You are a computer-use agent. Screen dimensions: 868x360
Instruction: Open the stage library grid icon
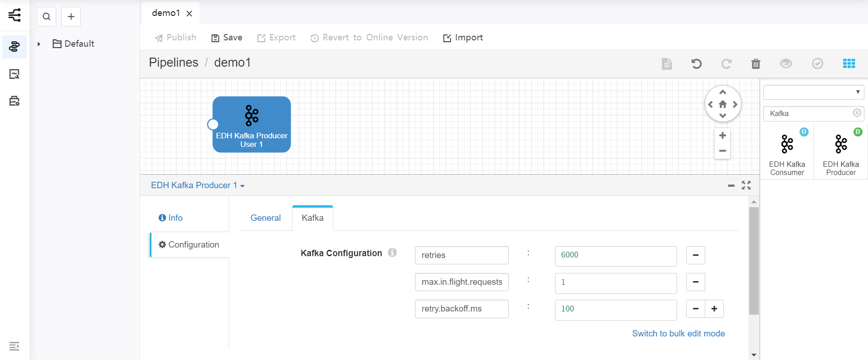[848, 64]
